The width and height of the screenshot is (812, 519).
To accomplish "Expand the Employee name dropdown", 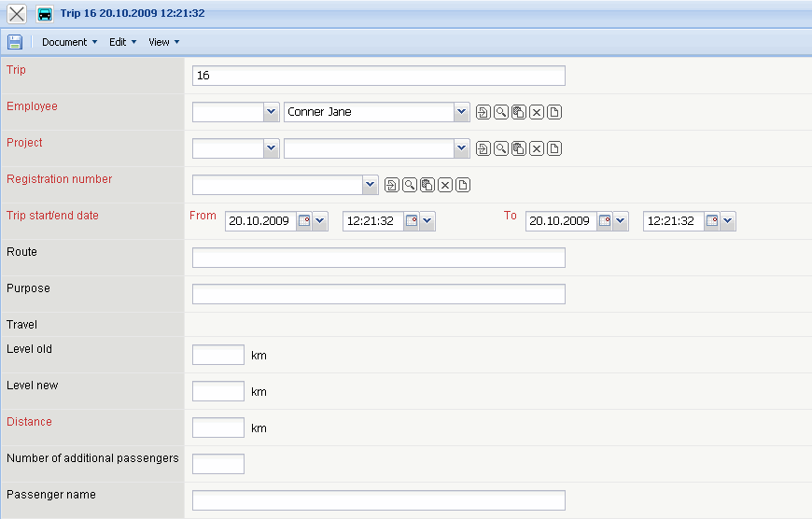I will [x=461, y=112].
